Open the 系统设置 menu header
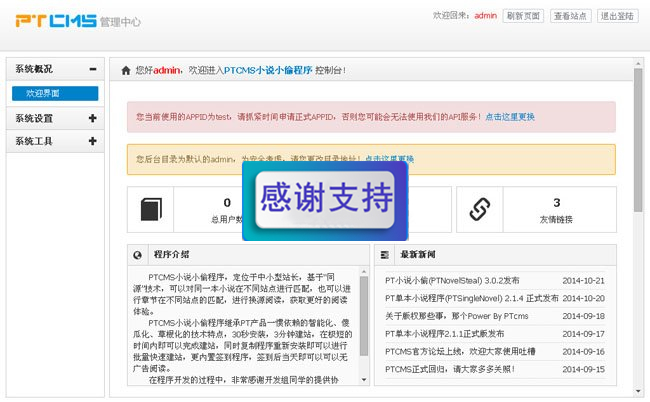 click(x=55, y=118)
